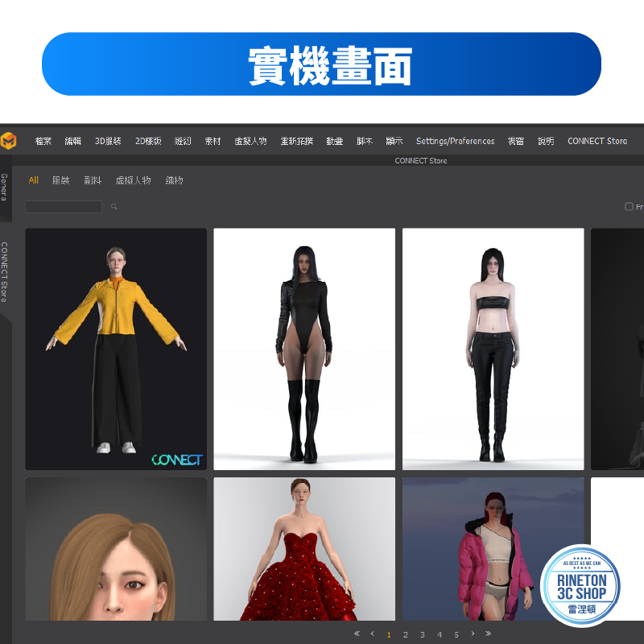This screenshot has width=644, height=644.
Task: Open the 檔案 menu
Action: pyautogui.click(x=43, y=141)
